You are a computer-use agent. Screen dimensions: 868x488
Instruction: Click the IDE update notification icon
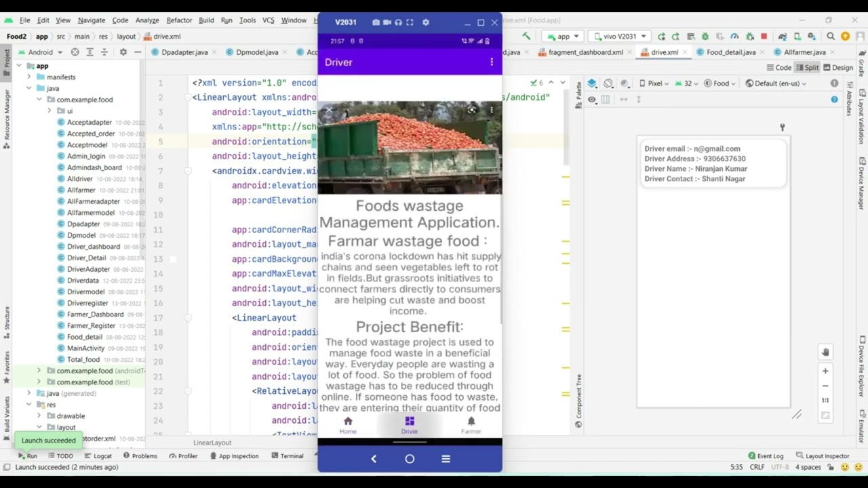tap(845, 37)
